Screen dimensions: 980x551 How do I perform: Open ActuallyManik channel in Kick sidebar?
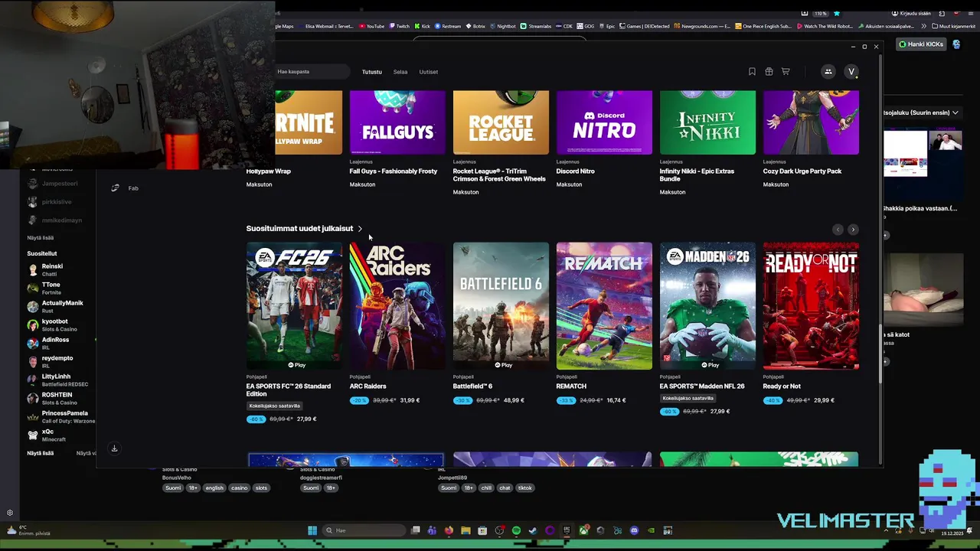[55, 306]
